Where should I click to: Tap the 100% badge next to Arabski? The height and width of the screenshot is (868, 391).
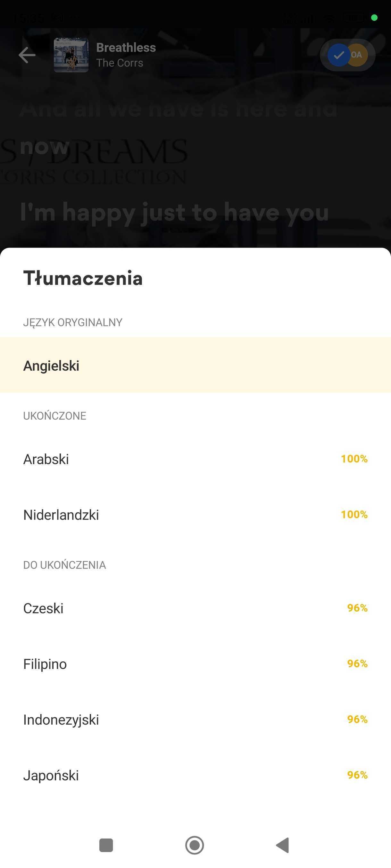click(x=354, y=459)
